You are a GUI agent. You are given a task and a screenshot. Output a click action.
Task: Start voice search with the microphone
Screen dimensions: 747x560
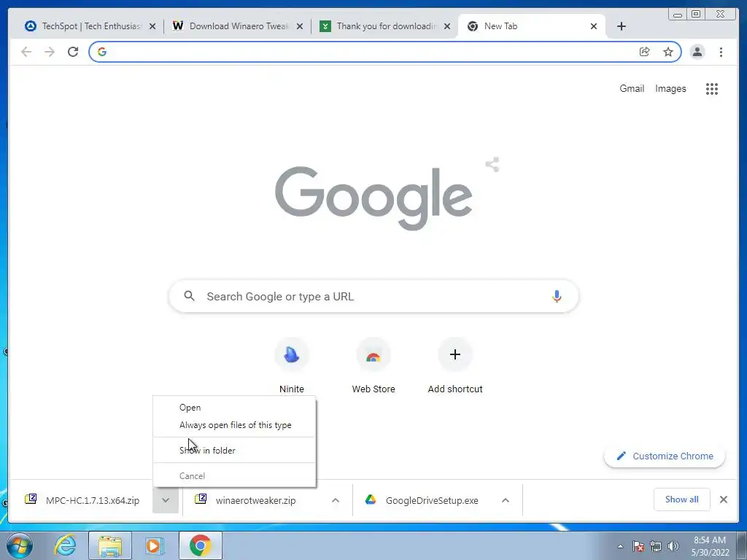pyautogui.click(x=557, y=296)
